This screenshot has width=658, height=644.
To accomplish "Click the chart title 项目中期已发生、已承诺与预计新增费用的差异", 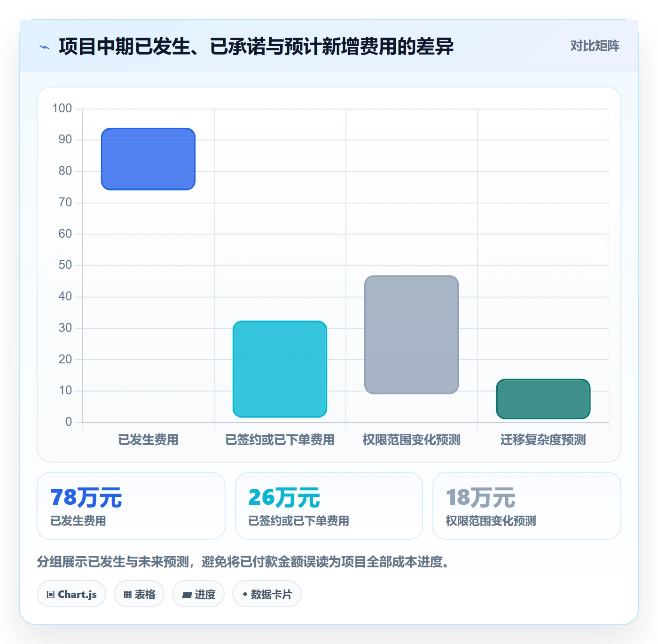I will (x=256, y=47).
